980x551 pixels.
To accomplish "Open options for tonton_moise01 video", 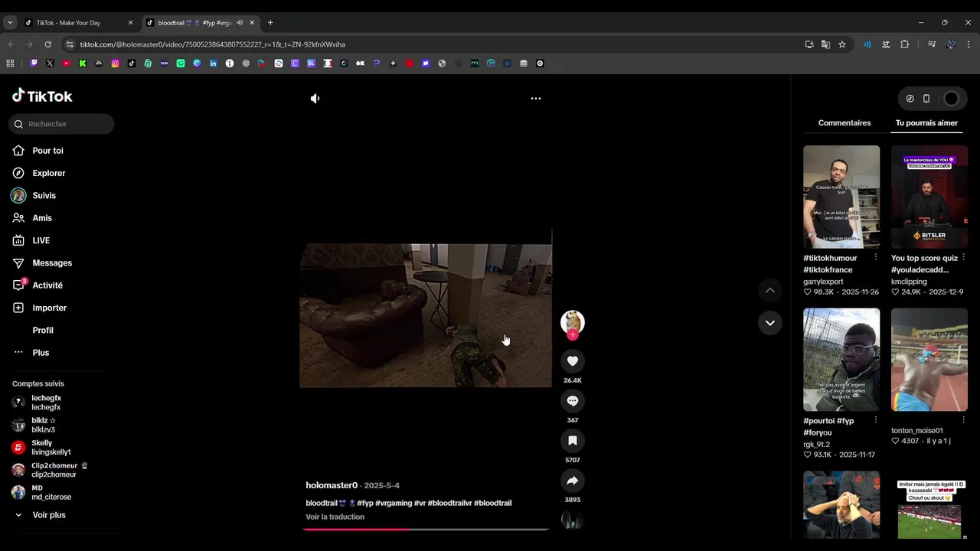I will [963, 420].
